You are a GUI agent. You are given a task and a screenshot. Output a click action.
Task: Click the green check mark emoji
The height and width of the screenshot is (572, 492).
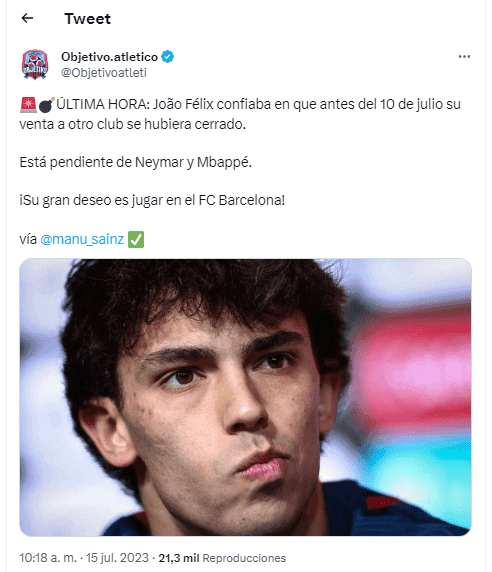coord(136,239)
